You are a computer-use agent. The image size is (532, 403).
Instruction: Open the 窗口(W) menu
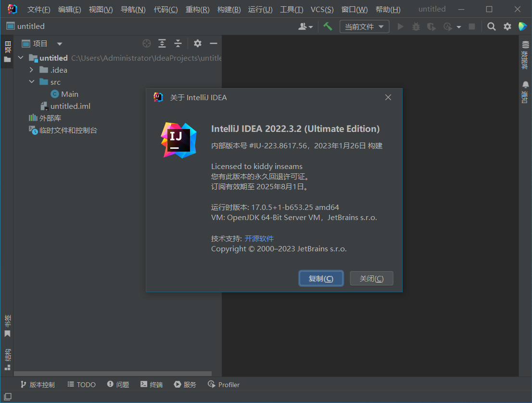coord(354,10)
